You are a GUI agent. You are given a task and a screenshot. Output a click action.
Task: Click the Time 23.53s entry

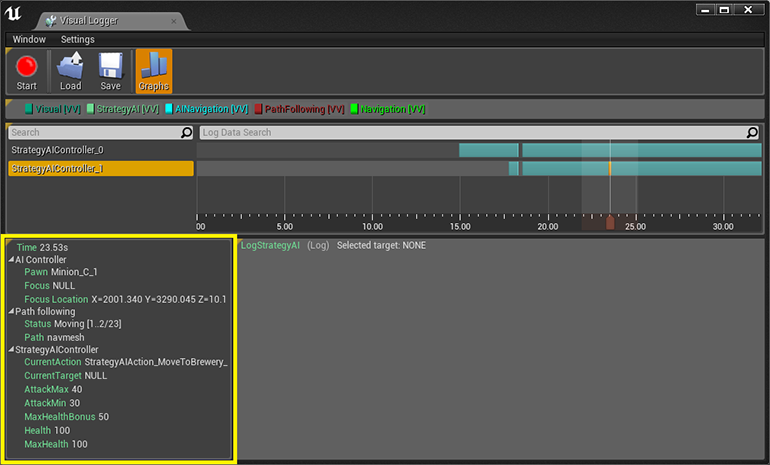[42, 247]
